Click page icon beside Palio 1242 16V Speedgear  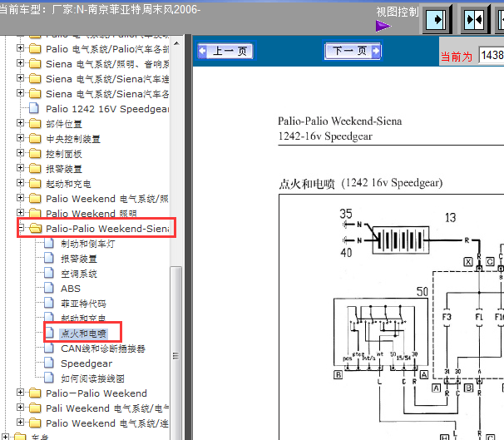34,108
